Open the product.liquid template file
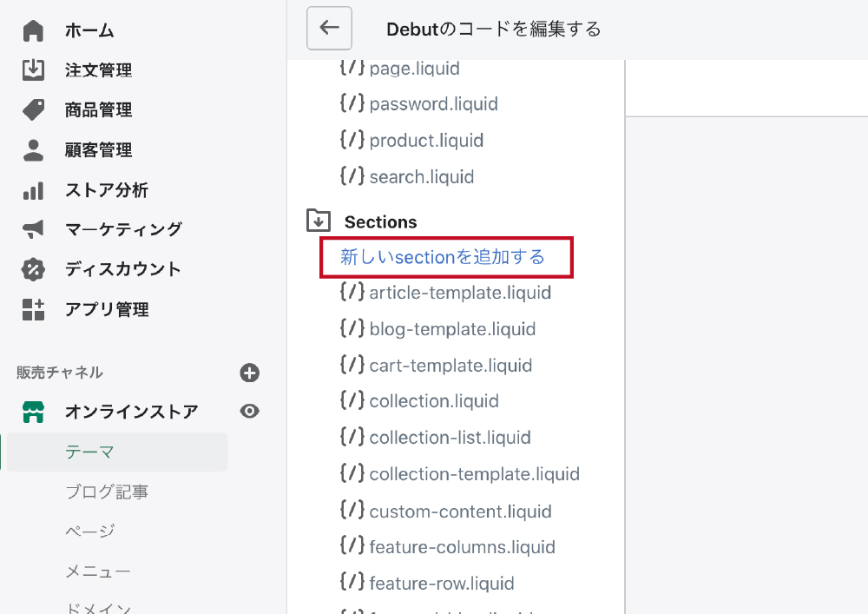Image resolution: width=868 pixels, height=614 pixels. pos(426,141)
